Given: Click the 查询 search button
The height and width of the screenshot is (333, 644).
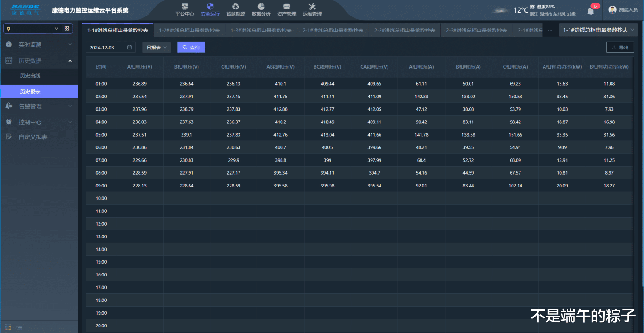Looking at the screenshot, I should [x=191, y=48].
